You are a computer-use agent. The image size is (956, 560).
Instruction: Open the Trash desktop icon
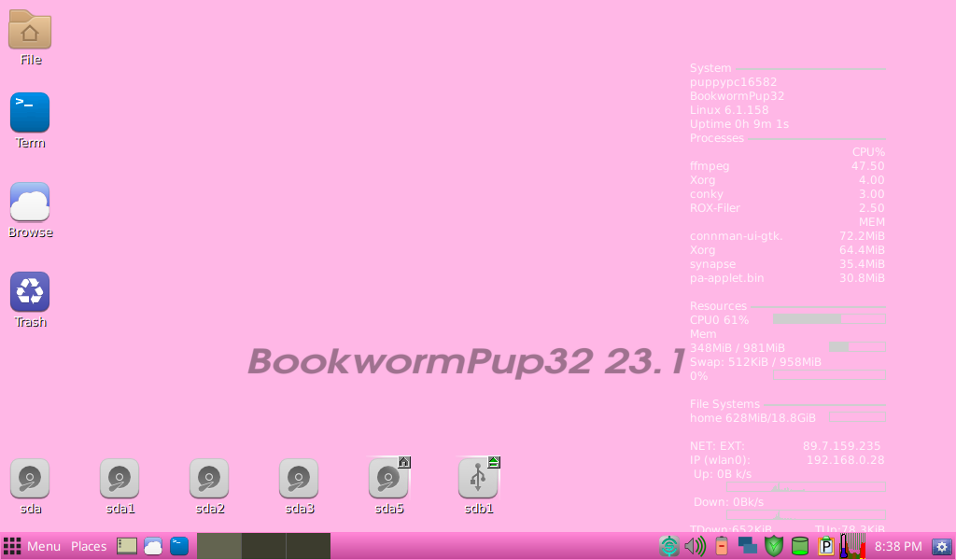[x=30, y=292]
